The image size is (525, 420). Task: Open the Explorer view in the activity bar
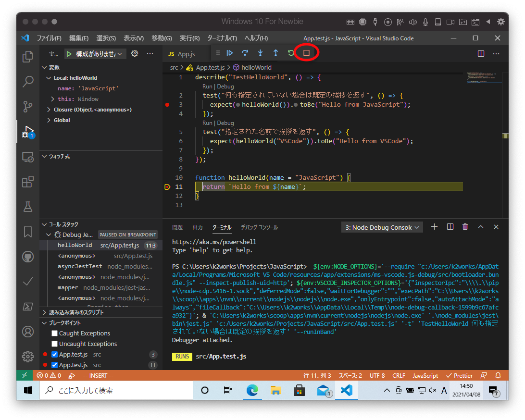[x=28, y=57]
